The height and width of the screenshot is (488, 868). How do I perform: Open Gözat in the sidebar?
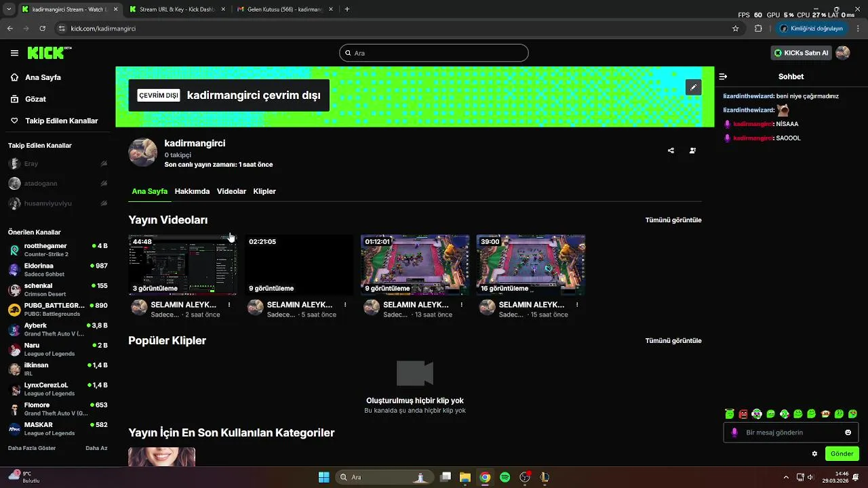[35, 99]
